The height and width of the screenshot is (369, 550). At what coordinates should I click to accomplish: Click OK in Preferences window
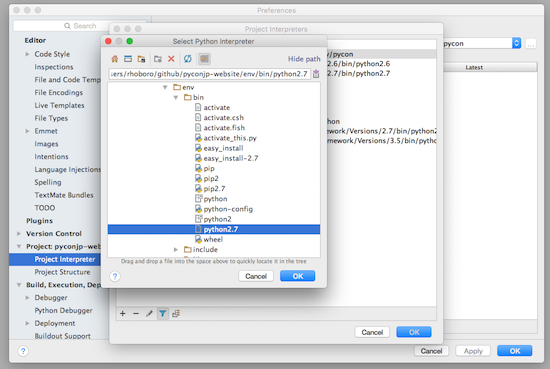pos(515,351)
